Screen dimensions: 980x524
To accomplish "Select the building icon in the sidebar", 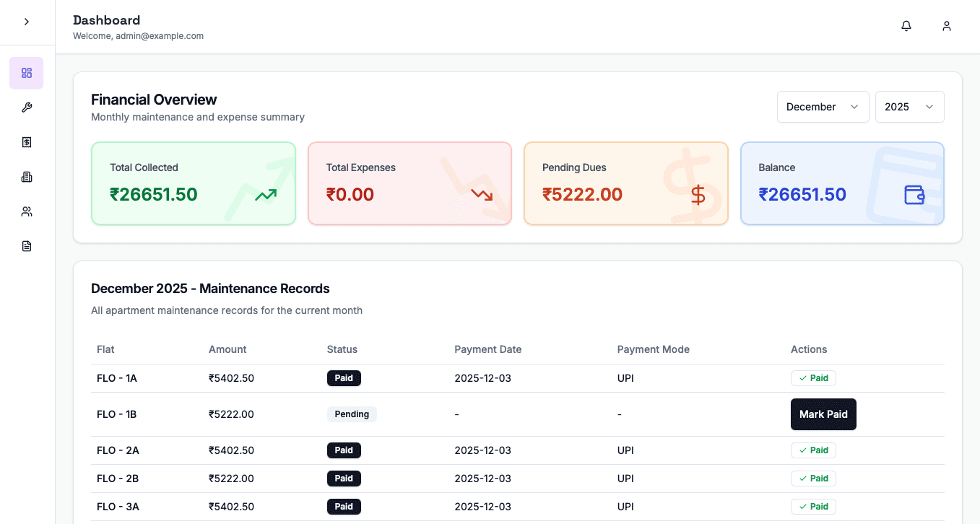I will [x=26, y=177].
